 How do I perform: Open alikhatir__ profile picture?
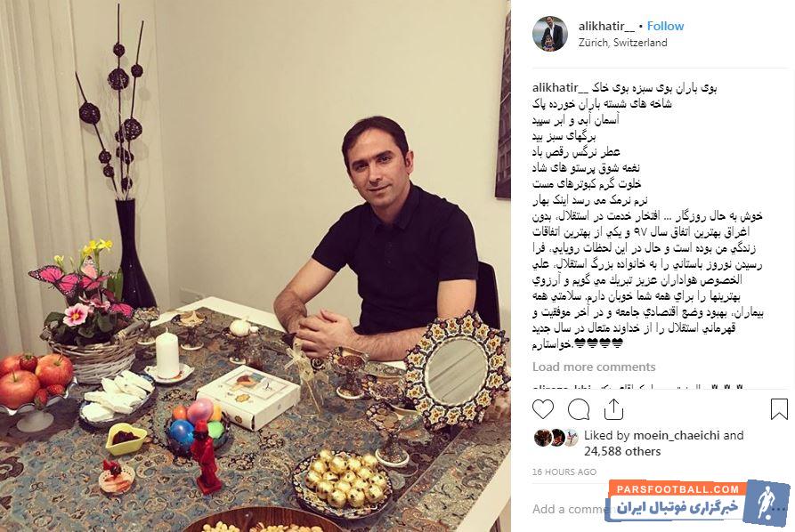pyautogui.click(x=550, y=34)
